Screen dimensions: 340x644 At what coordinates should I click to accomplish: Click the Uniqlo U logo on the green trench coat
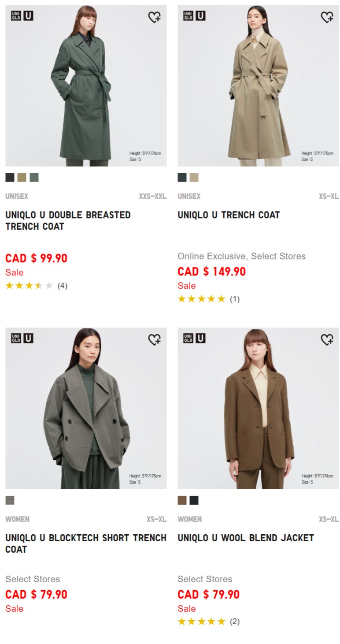pyautogui.click(x=22, y=16)
